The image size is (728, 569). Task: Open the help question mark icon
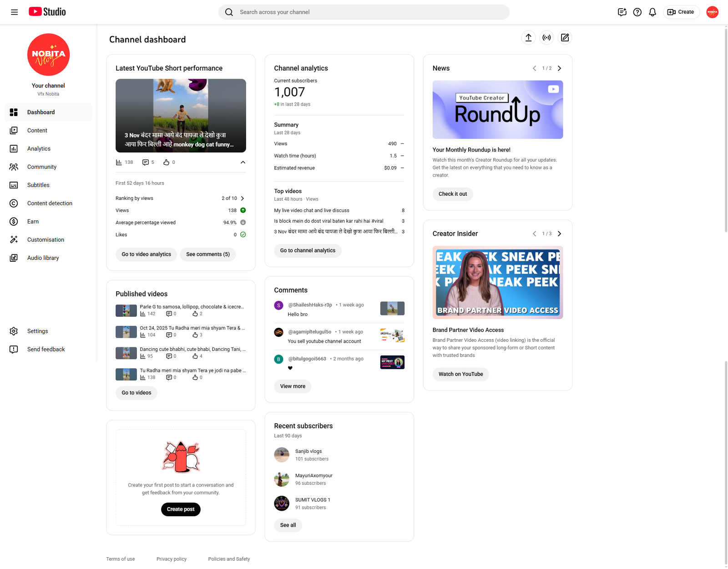[637, 12]
